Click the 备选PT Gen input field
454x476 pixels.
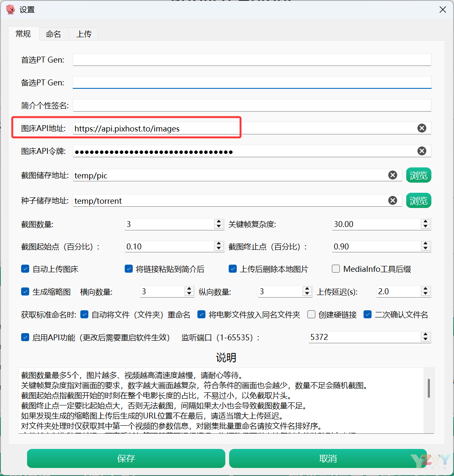[x=252, y=82]
